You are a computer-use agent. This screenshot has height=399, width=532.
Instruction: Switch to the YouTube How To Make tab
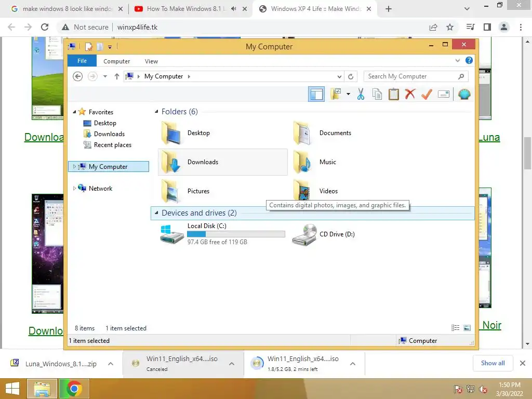(x=185, y=9)
